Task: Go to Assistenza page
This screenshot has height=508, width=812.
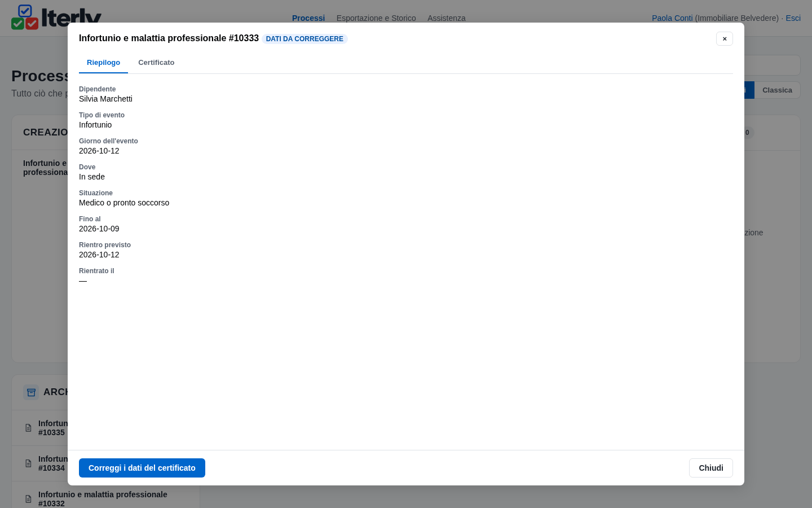Action: 447,18
